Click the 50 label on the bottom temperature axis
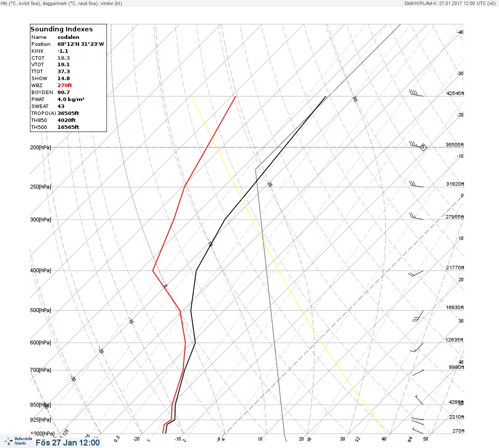 [x=425, y=439]
